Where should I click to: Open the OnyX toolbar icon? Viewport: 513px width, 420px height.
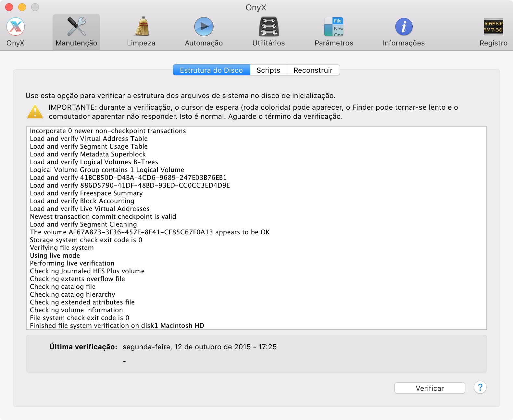[x=16, y=27]
